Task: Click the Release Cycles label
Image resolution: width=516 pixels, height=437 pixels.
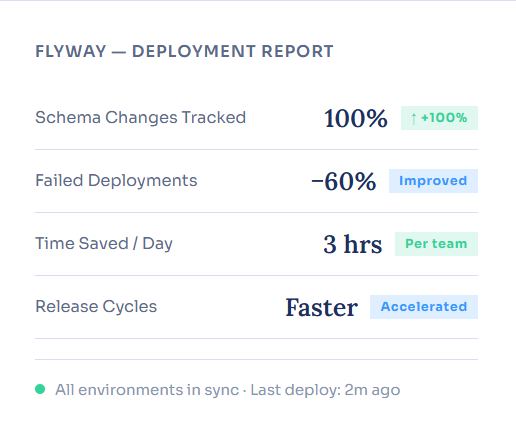Action: point(96,307)
